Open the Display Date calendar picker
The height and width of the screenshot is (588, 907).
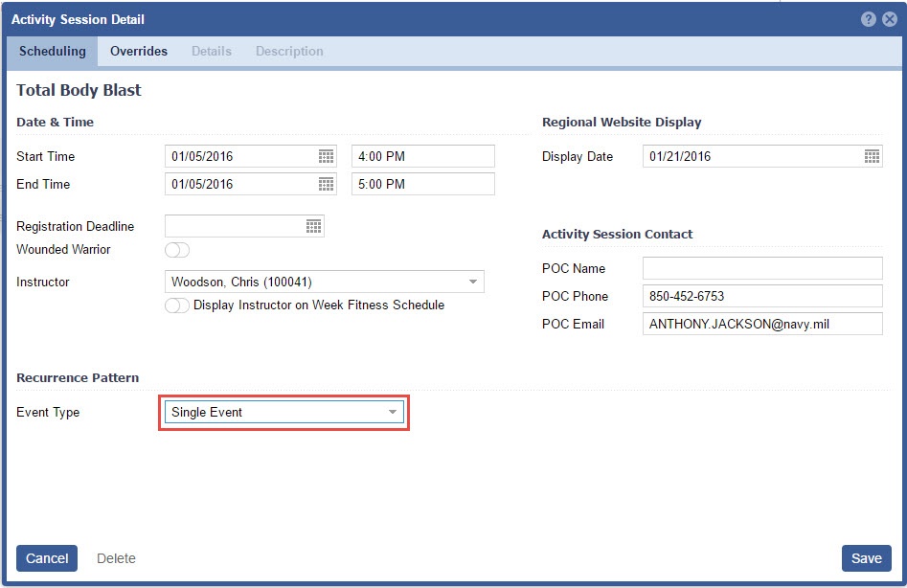[x=872, y=157]
